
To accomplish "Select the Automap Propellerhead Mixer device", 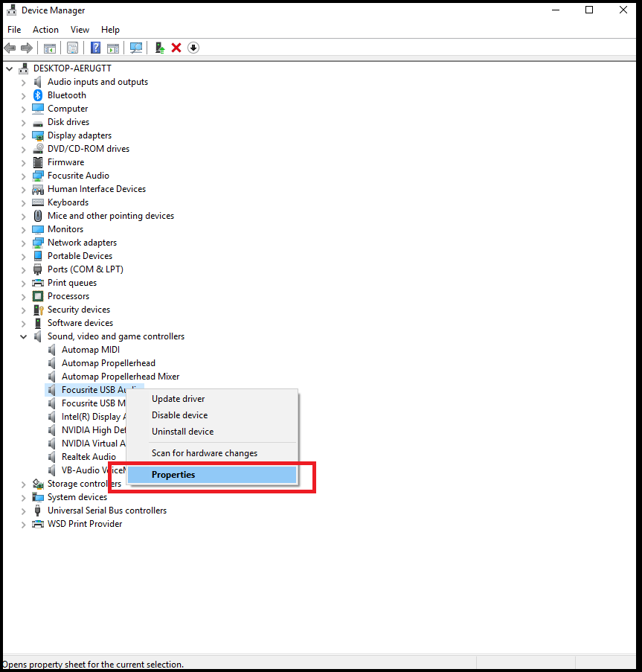I will pos(121,377).
